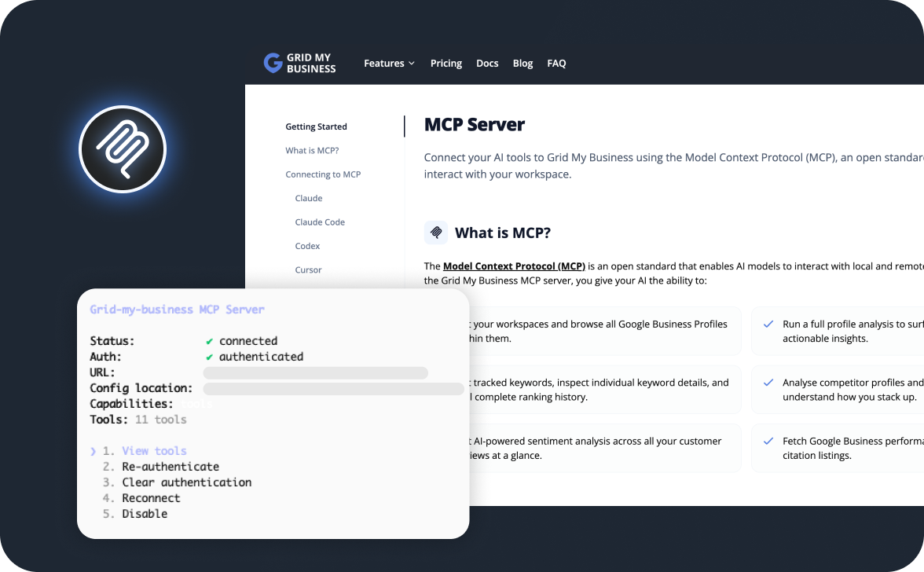Click the Grid-my-business MCP Server title
The width and height of the screenshot is (924, 572).
[x=178, y=310]
